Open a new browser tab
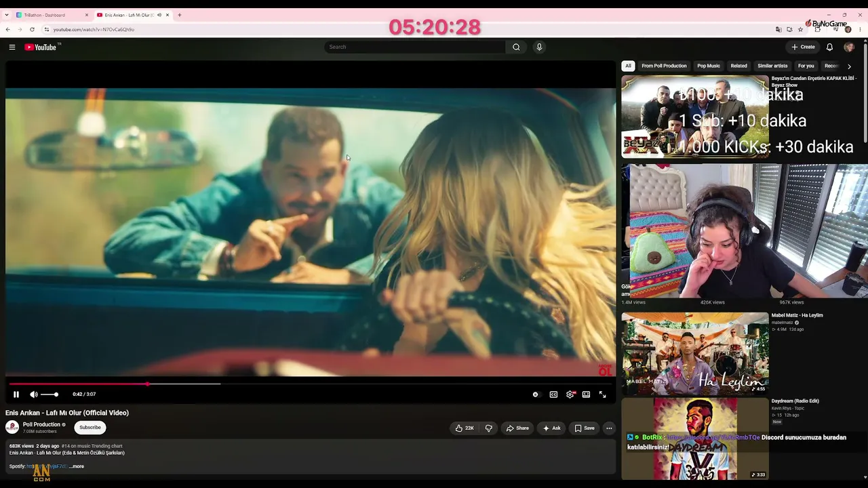This screenshot has width=868, height=488. (x=180, y=15)
